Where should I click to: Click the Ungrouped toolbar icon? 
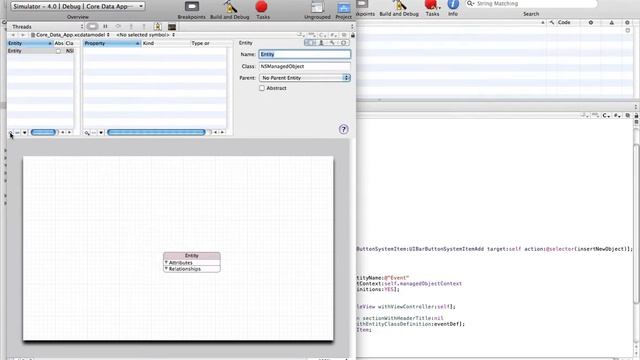317,7
